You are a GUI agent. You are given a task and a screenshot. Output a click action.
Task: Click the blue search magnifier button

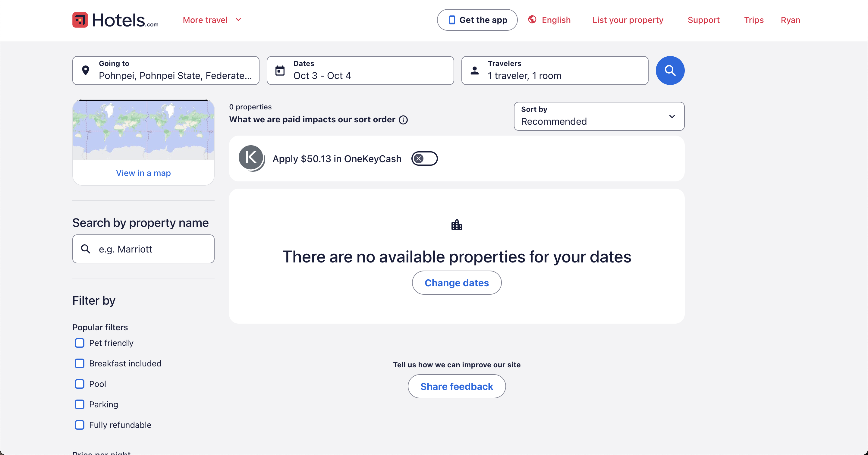coord(670,71)
